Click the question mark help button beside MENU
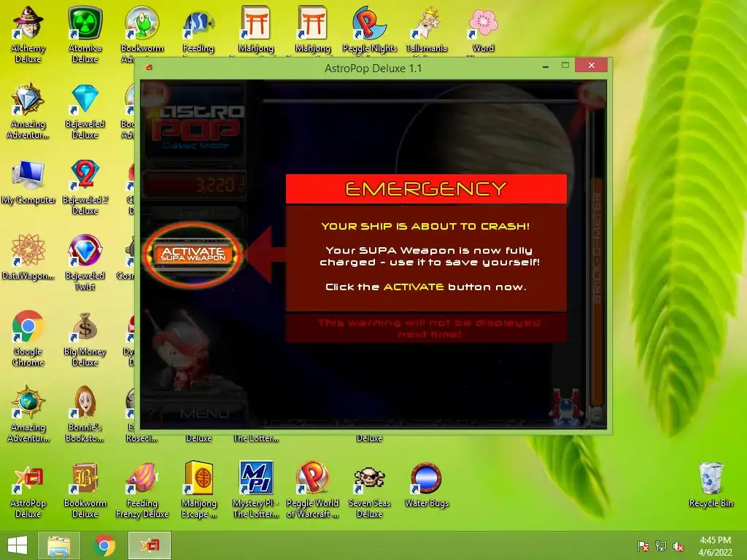This screenshot has height=560, width=747. pos(151,413)
